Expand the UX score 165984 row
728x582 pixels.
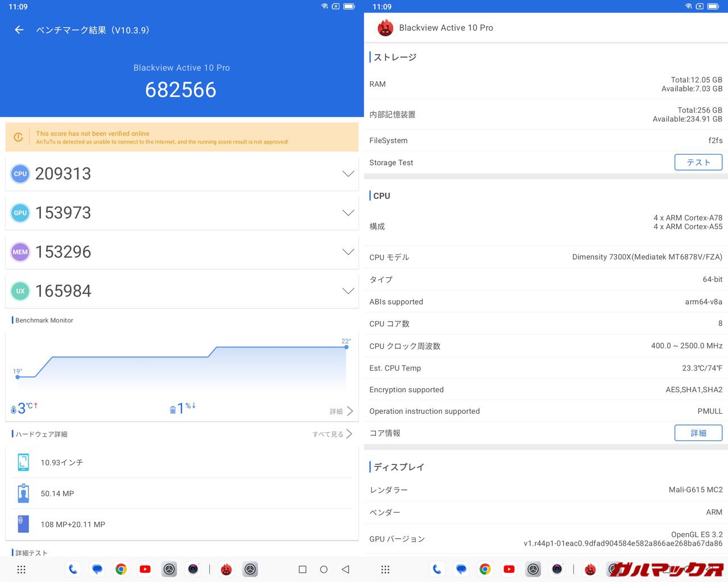[348, 291]
